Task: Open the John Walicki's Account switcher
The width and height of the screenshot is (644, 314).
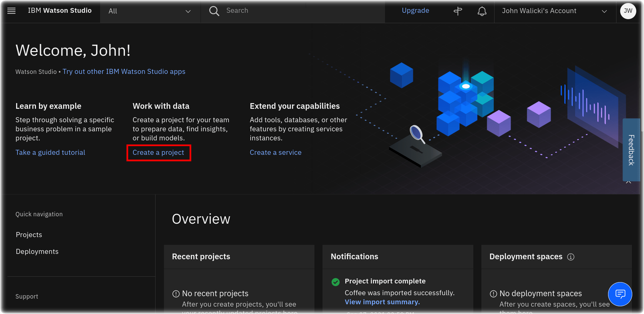Action: [555, 11]
